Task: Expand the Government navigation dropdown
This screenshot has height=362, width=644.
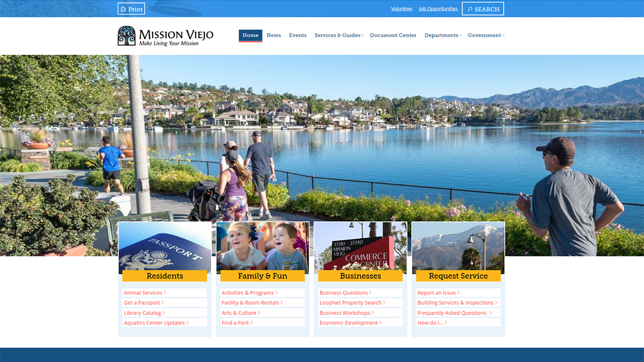Action: [485, 35]
